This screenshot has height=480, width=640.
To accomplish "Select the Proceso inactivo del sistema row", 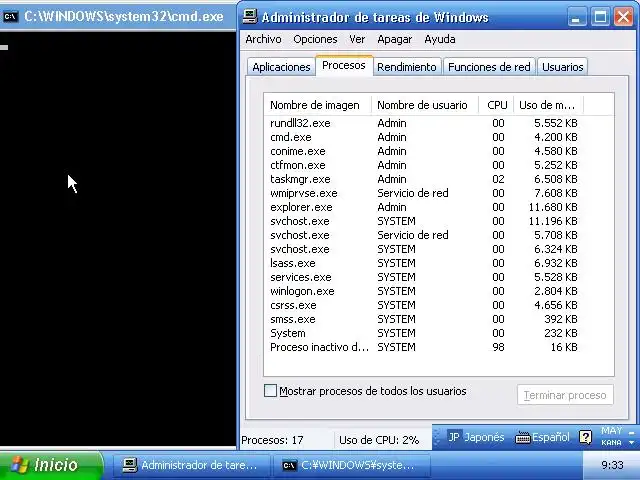I will [x=424, y=347].
